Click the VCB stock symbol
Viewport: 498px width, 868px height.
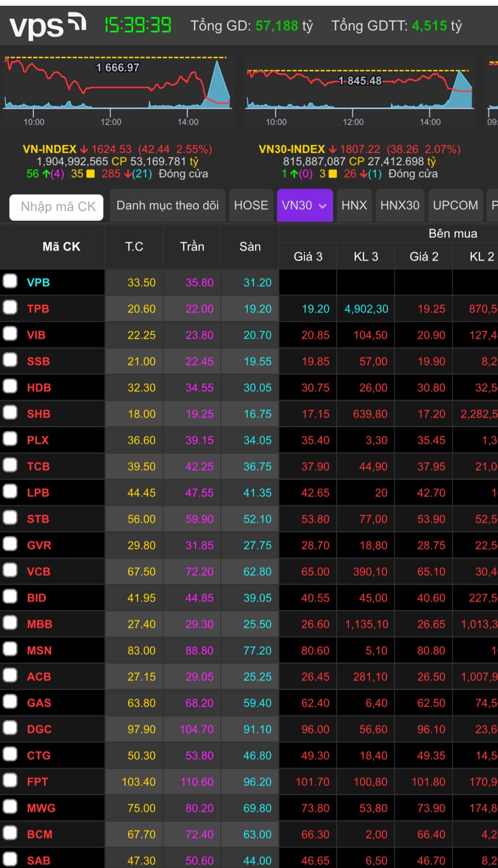[x=39, y=571]
